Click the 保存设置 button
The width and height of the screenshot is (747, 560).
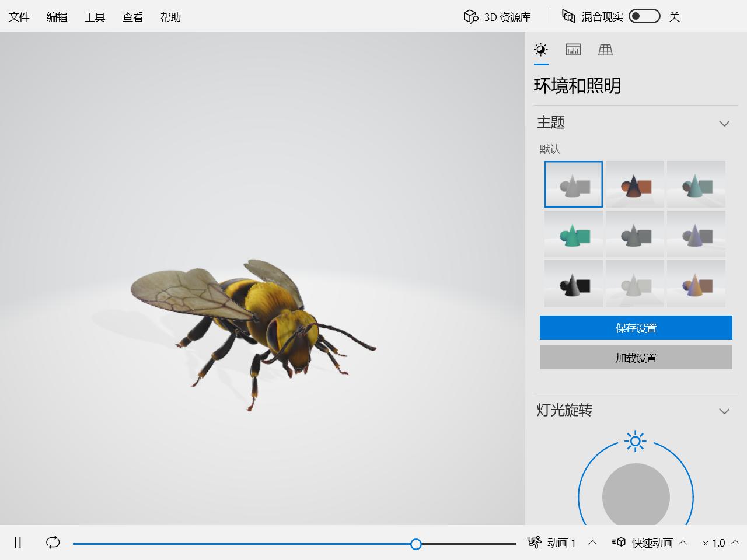[x=636, y=327]
